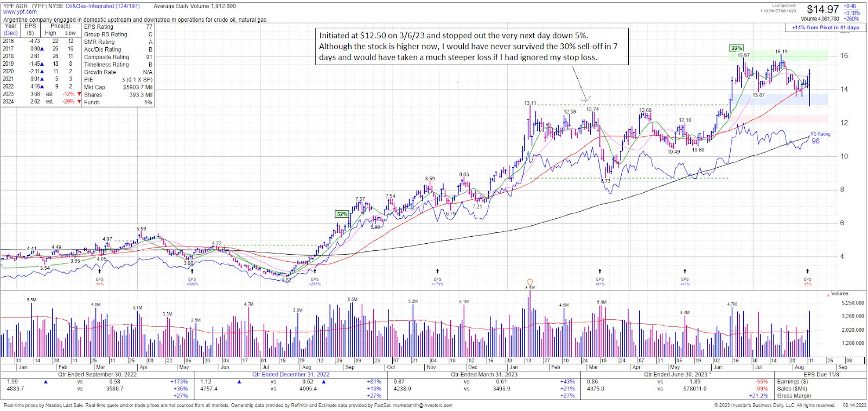Select the Composite Rating 91 row

[118, 57]
